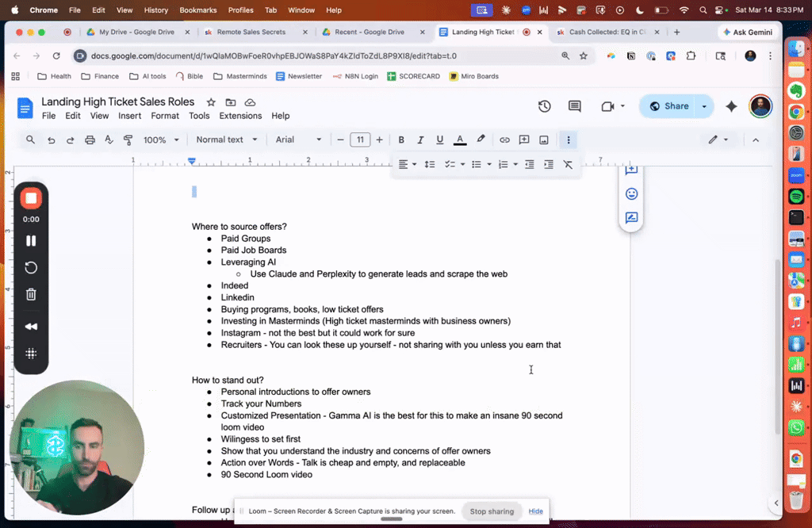Open the editing mode pencil dropdown
Image resolution: width=812 pixels, height=528 pixels.
(718, 140)
